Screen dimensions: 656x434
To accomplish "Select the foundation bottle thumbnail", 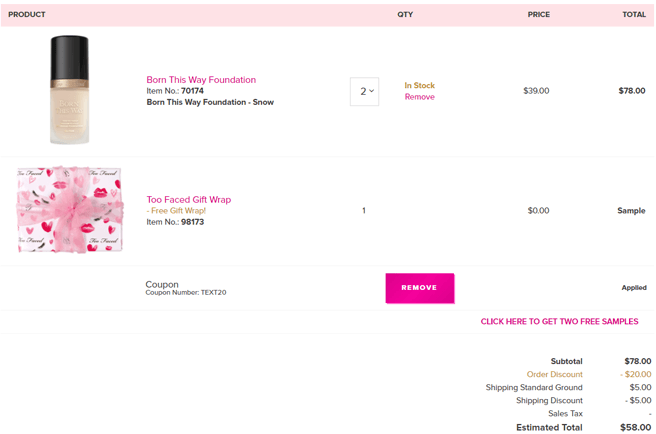I will [x=69, y=90].
